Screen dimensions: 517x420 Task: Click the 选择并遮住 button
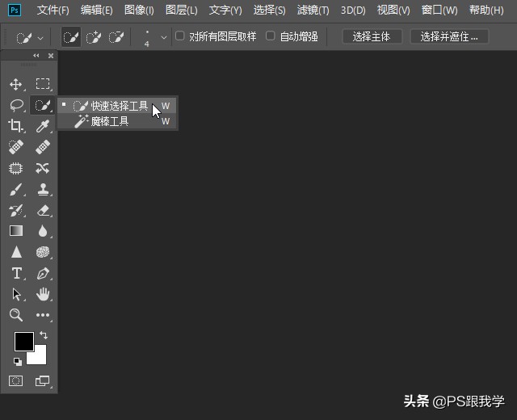tap(449, 36)
